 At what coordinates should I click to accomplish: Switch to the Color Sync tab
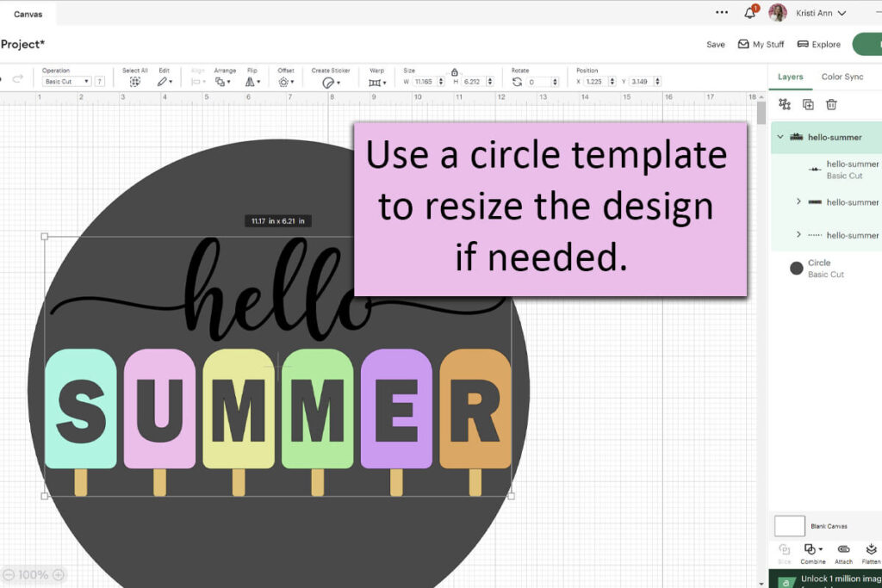[x=842, y=77]
